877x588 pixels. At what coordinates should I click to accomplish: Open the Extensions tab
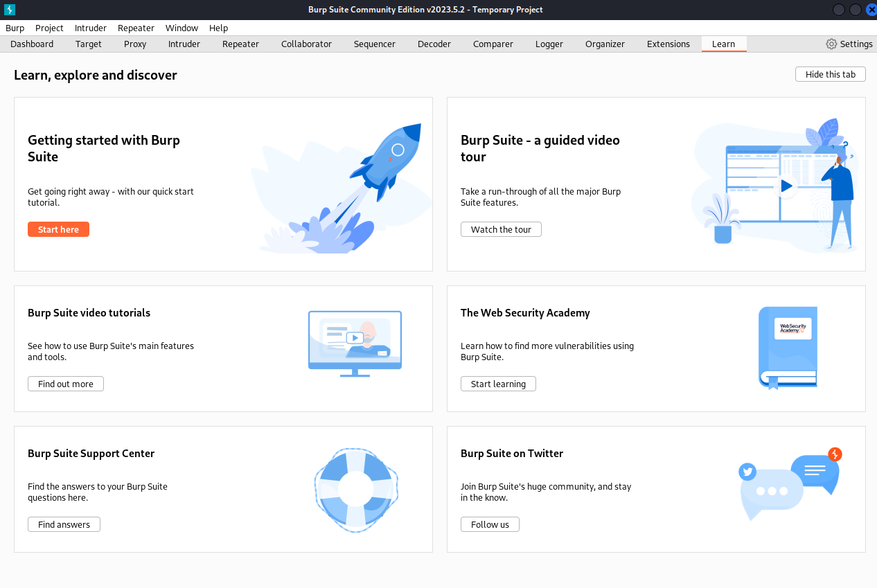668,44
